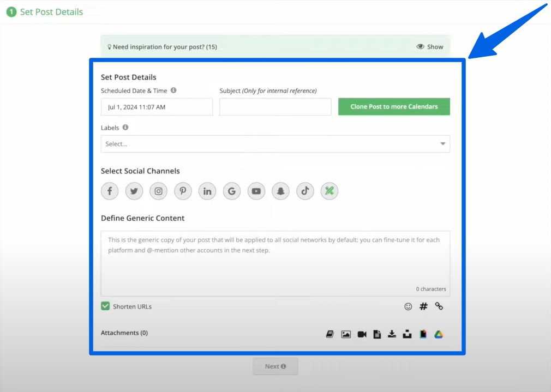Open the Labels Select dropdown
551x392 pixels.
(275, 143)
